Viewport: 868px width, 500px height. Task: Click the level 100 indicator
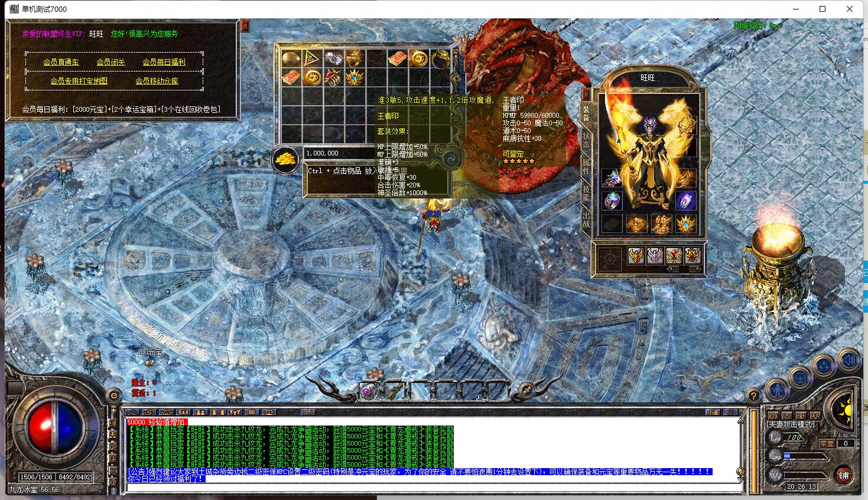click(794, 437)
